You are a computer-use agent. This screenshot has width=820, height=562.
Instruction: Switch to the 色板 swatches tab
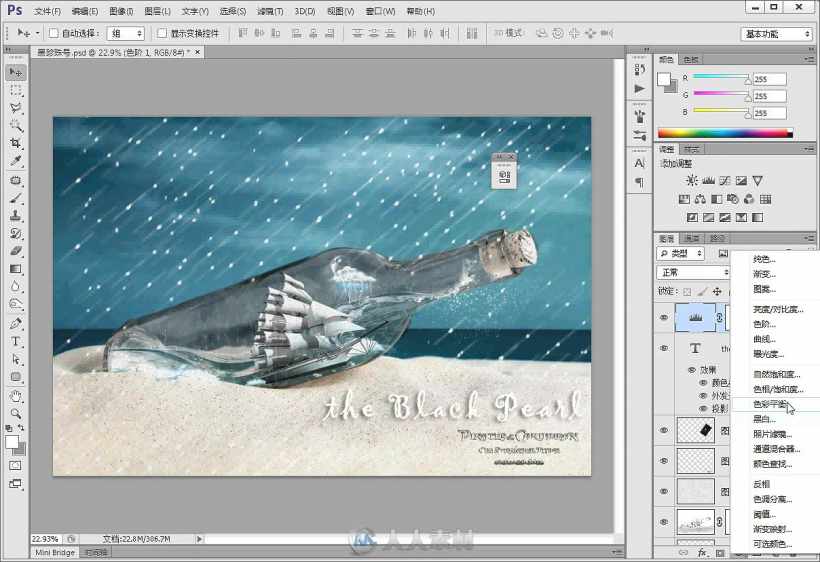point(691,60)
